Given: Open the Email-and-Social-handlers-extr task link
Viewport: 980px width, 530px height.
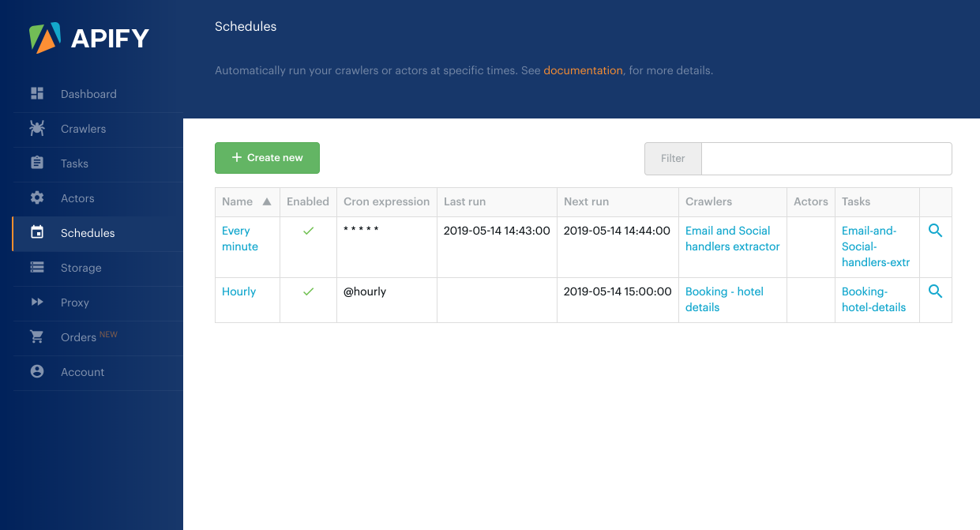Looking at the screenshot, I should [875, 246].
